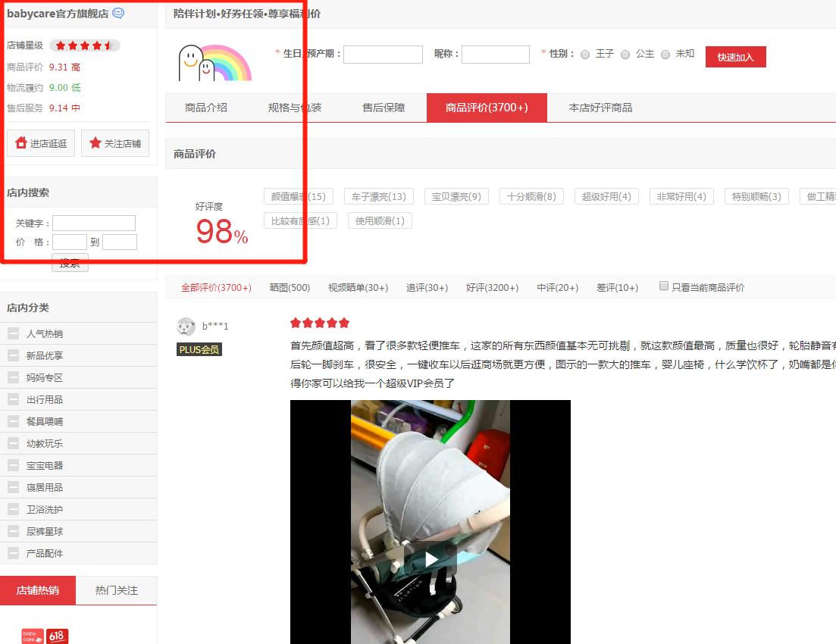
Task: Click the star icon to 关注店铺
Action: click(95, 142)
